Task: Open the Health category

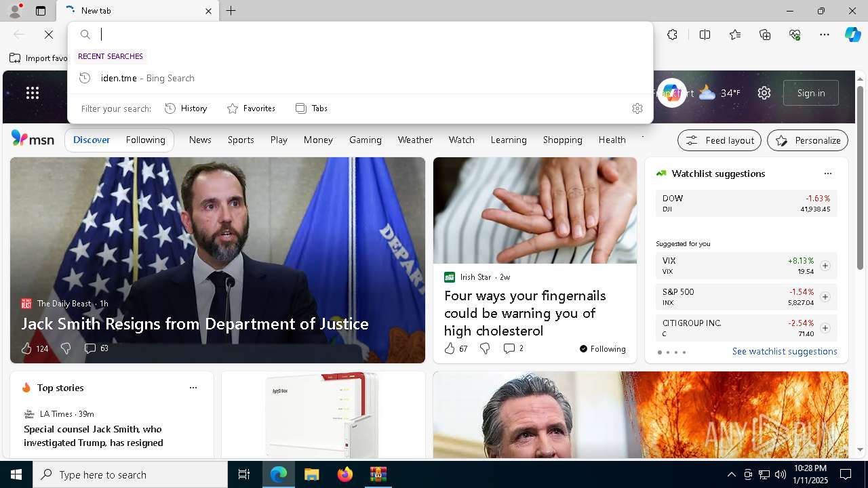Action: 612,140
